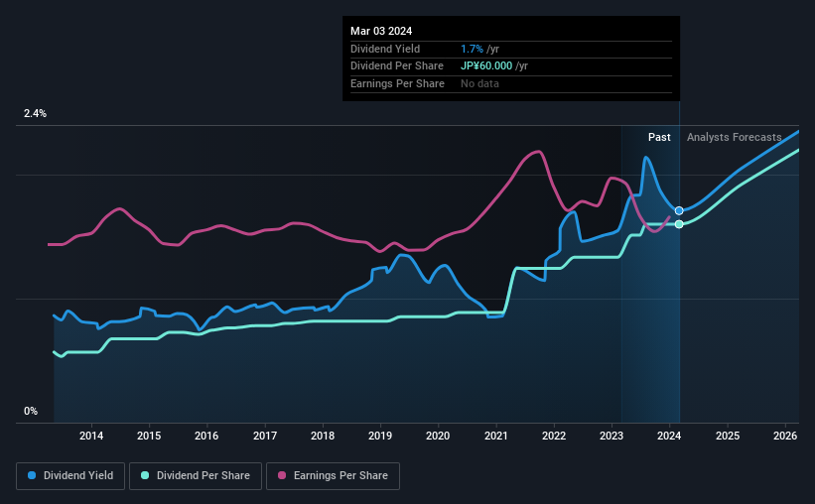This screenshot has width=815, height=504.
Task: Click the 2022 x-axis label
Action: click(x=554, y=436)
